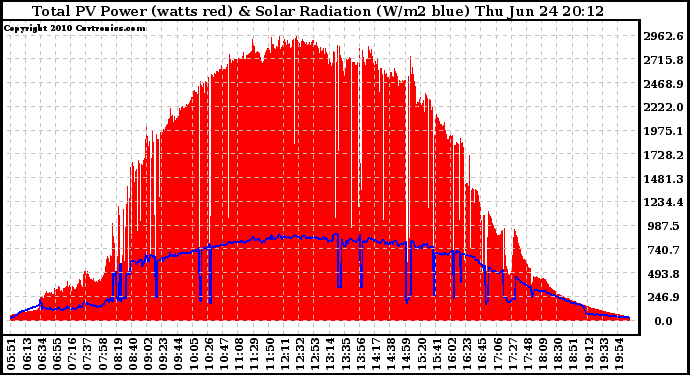Viewport: 690px width, 375px height.
Task: Click the 17:27 time label
Action: (514, 354)
